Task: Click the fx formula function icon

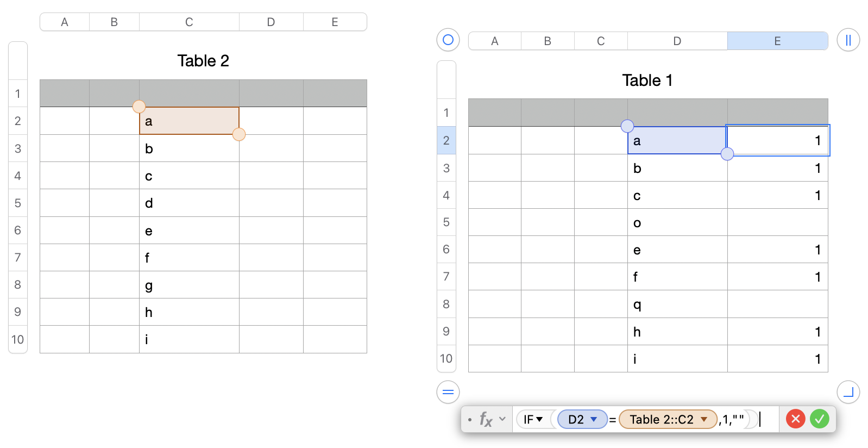Action: tap(486, 419)
